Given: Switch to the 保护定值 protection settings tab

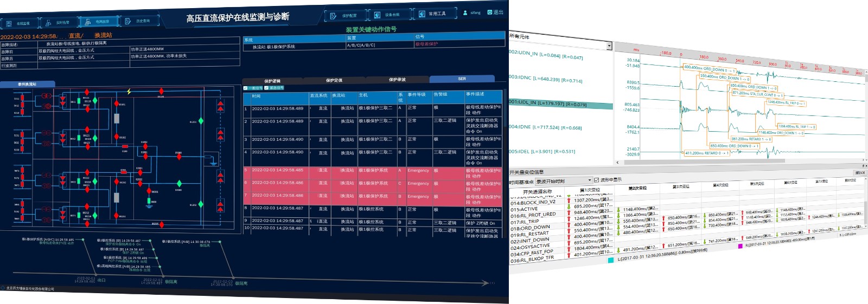Looking at the screenshot, I should coord(334,80).
